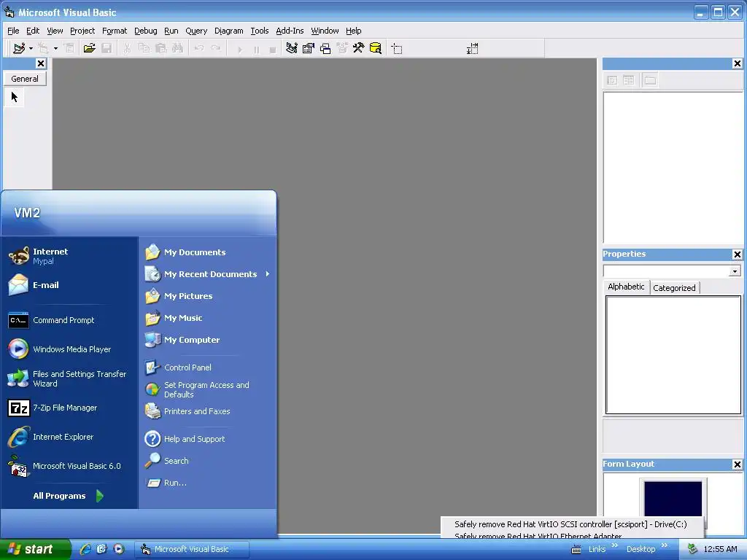The width and height of the screenshot is (747, 560).
Task: Show the Toolbox hammer-and-wrench icon
Action: 358,48
